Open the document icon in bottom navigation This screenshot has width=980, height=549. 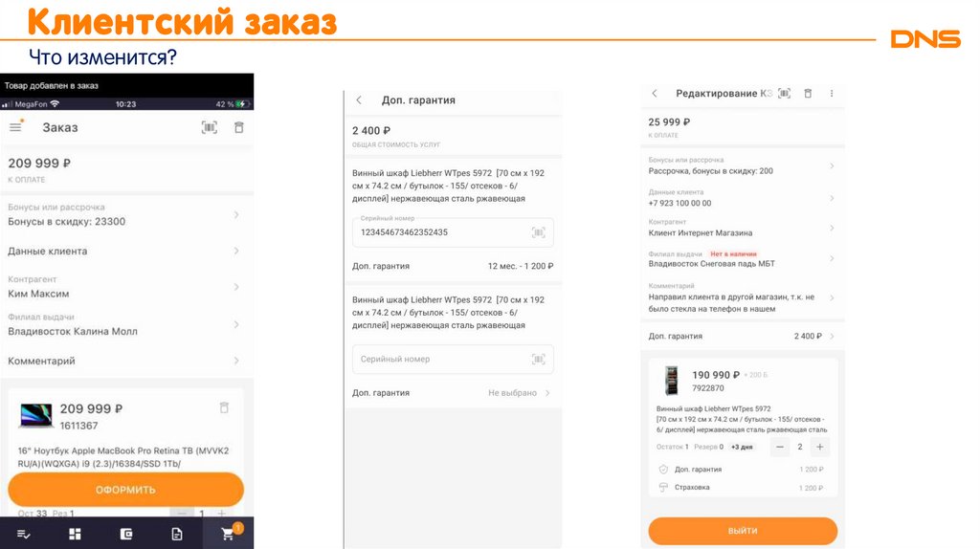point(177,534)
